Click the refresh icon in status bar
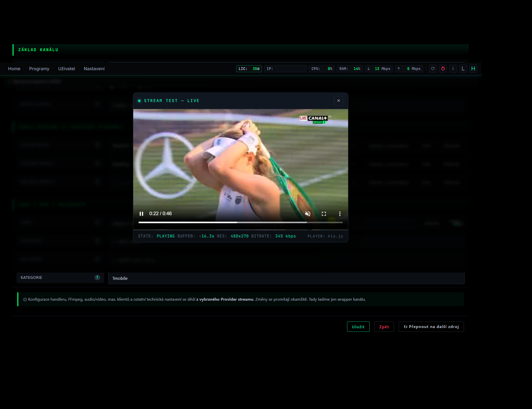The image size is (532, 409). 433,68
